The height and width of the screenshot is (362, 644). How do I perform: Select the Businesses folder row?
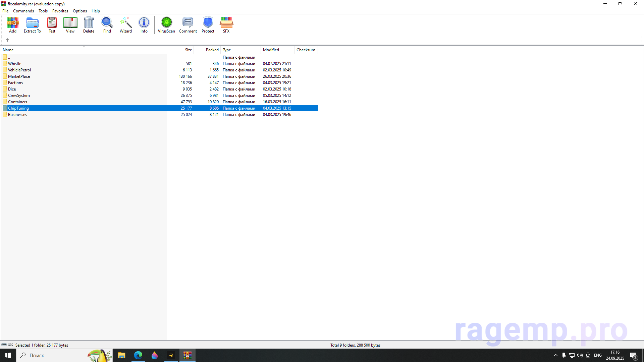pos(17,115)
